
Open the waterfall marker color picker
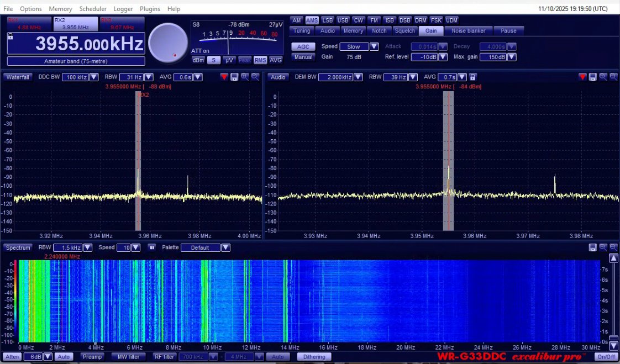click(x=224, y=77)
